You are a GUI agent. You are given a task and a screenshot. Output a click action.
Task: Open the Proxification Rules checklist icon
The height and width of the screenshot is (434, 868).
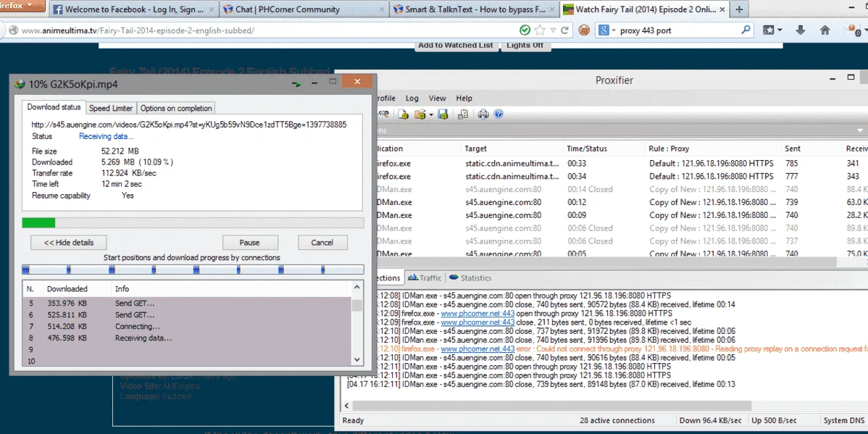click(463, 114)
